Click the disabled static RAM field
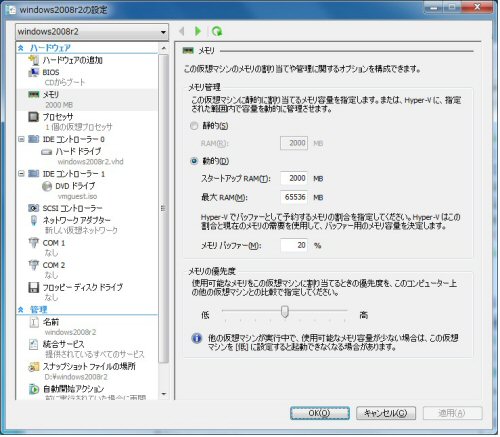 point(294,143)
